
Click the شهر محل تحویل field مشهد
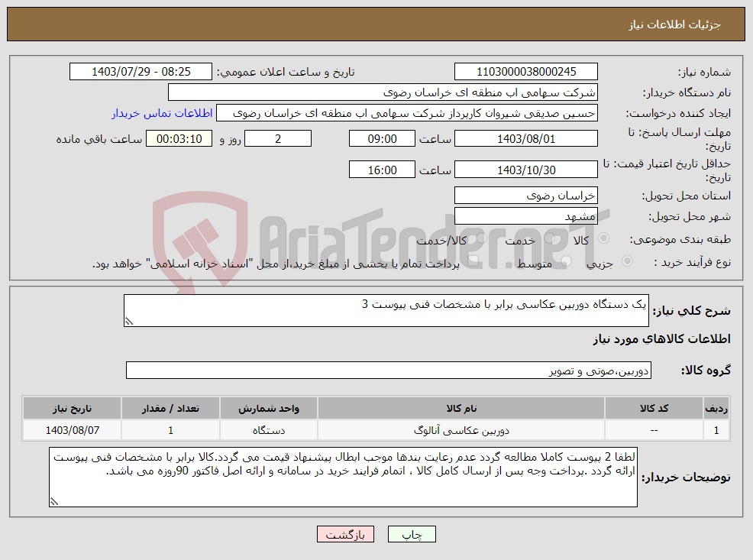click(526, 216)
